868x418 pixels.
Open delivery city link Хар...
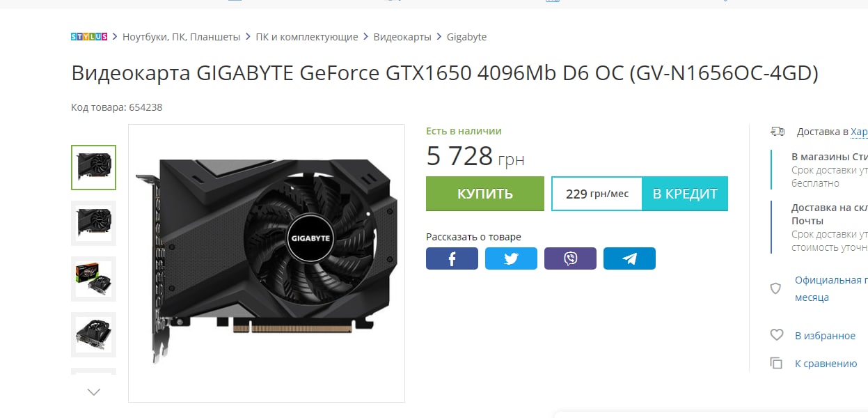pyautogui.click(x=859, y=132)
